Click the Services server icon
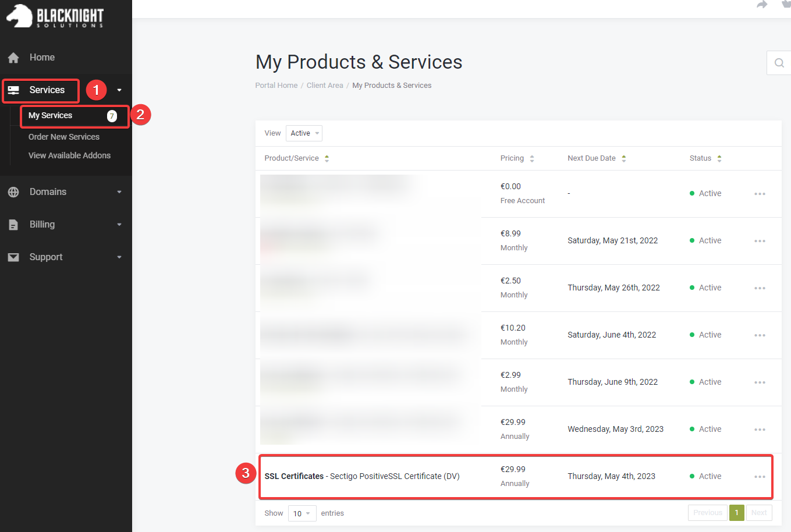The image size is (791, 532). (13, 90)
